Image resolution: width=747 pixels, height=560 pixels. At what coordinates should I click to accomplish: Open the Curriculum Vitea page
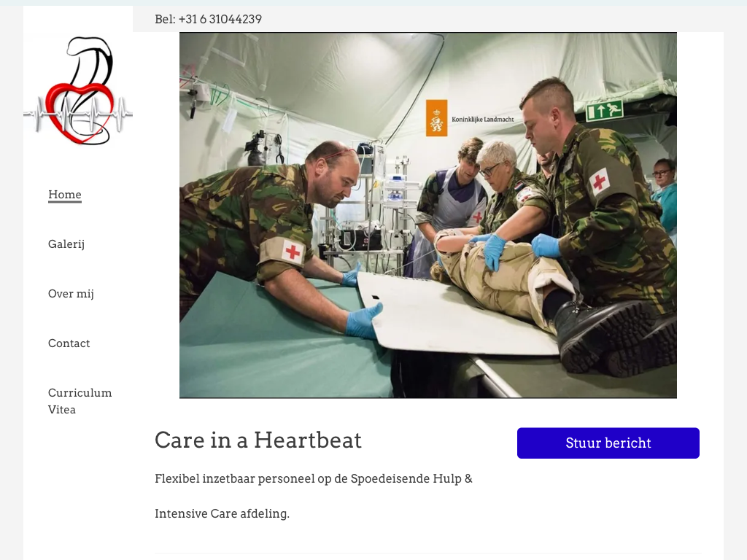pos(80,401)
